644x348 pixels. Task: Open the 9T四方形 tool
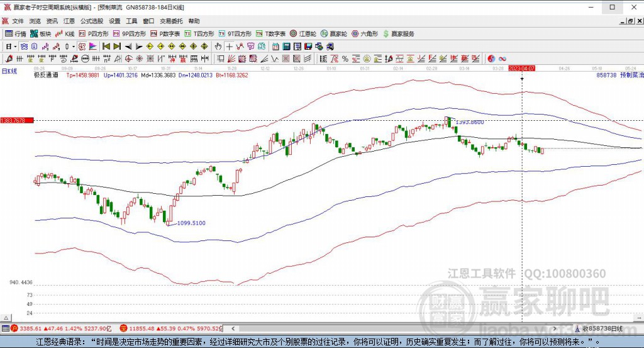[235, 34]
